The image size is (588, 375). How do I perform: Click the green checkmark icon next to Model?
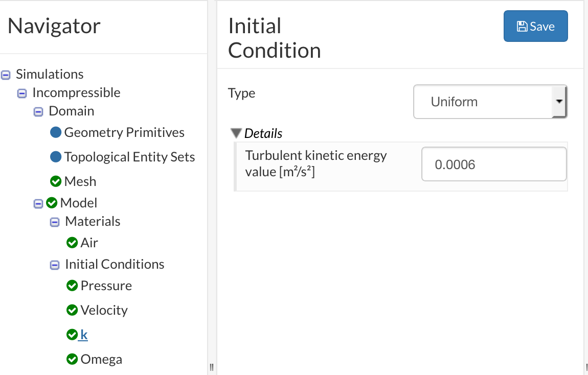52,203
